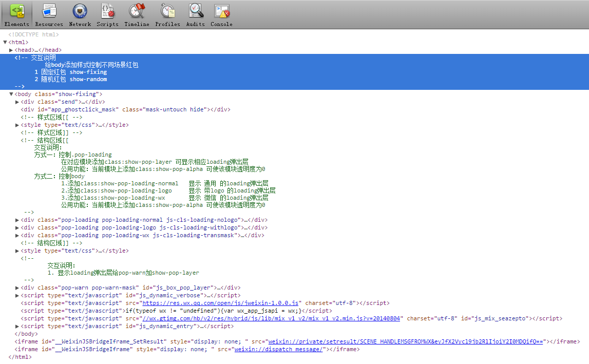Open the weixin dispatch_message link
Image resolution: width=589 pixels, height=364 pixels.
278,349
